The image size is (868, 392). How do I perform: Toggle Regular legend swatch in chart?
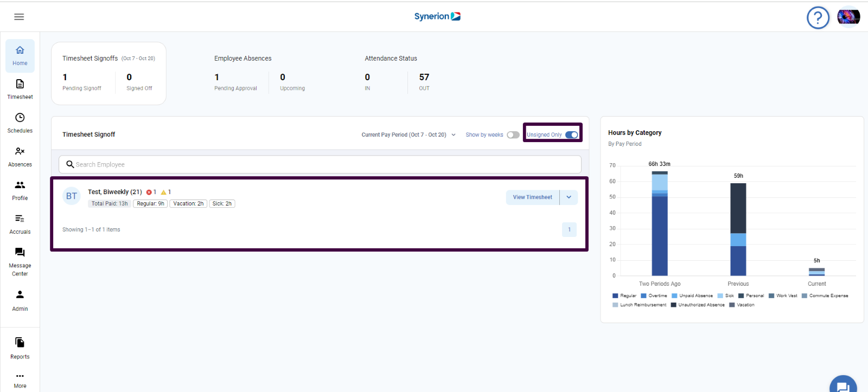click(x=615, y=296)
